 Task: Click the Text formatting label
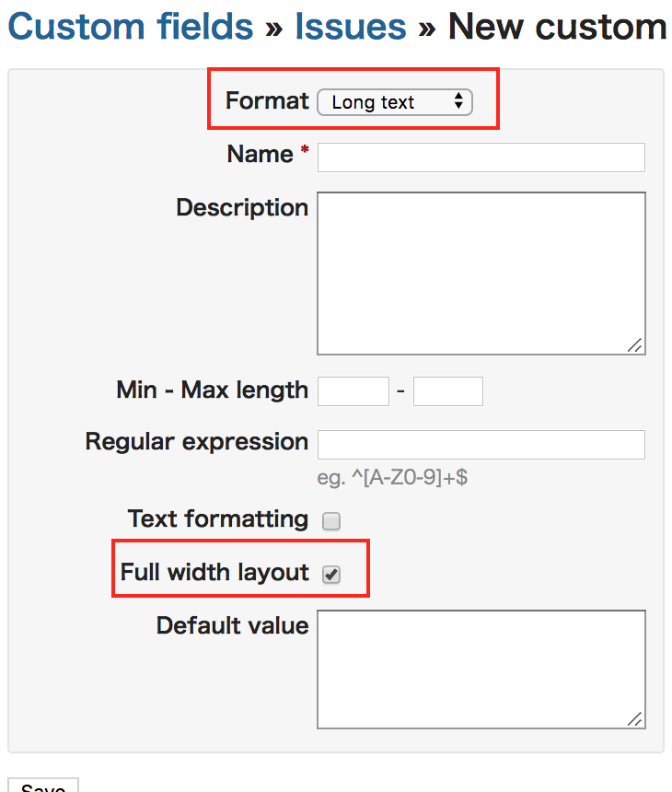pyautogui.click(x=218, y=518)
